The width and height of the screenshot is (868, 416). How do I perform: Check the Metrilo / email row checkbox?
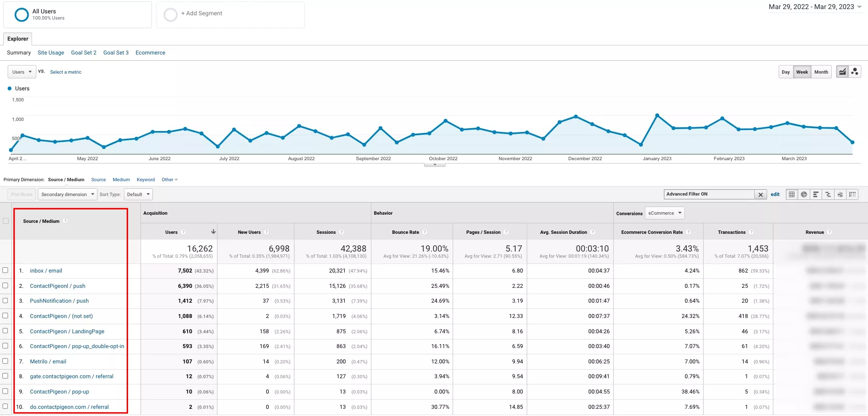[5, 361]
